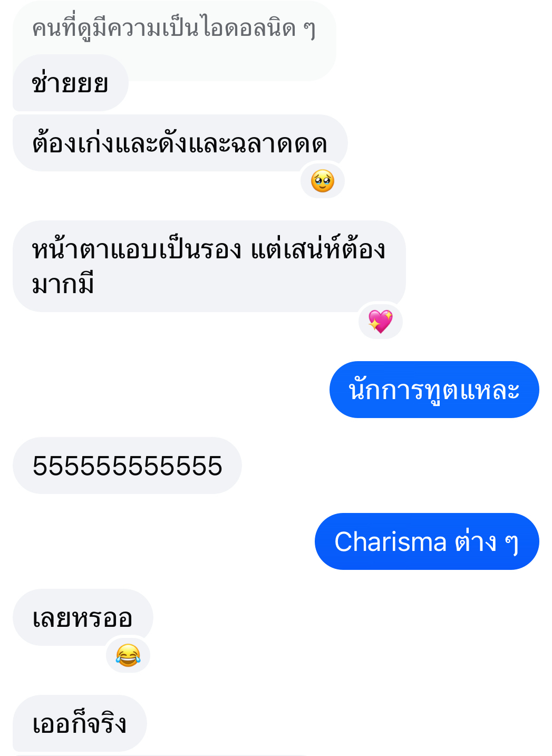Image resolution: width=552 pixels, height=756 pixels.
Task: Select the message 'ต้องเก่งและดังและฉลาดดดด'
Action: coord(180,143)
